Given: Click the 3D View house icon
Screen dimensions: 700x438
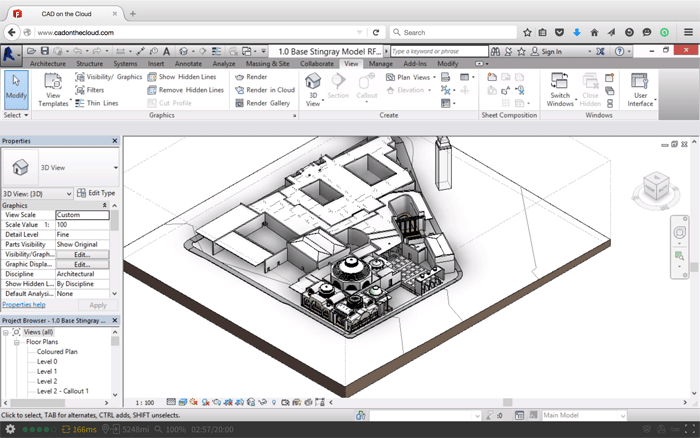Looking at the screenshot, I should point(313,81).
